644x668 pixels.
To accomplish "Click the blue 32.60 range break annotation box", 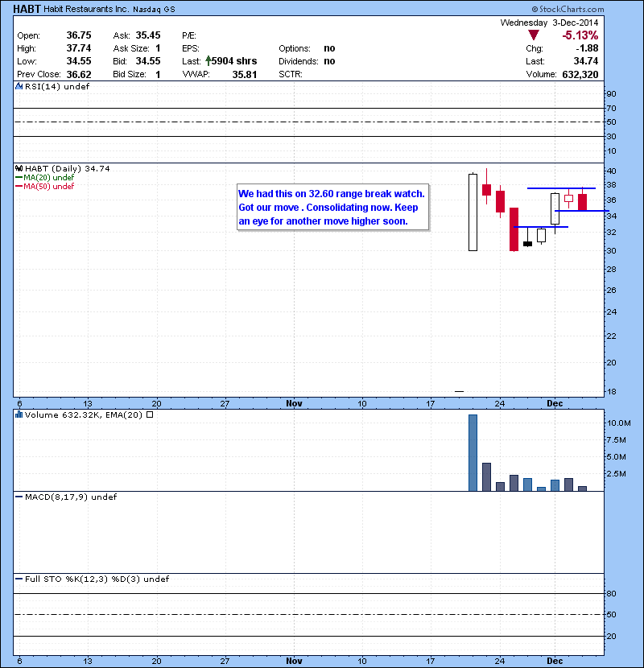I will pos(332,208).
